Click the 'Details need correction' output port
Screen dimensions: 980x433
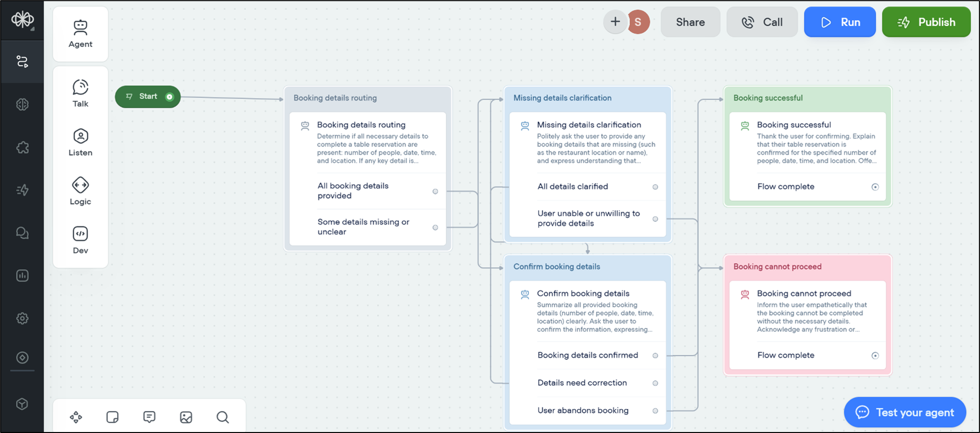click(x=655, y=383)
